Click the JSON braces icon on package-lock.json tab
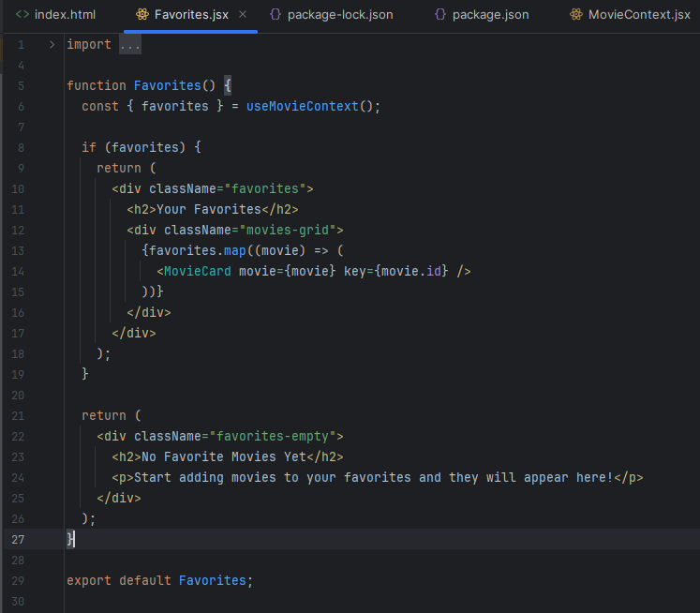Viewport: 700px width, 613px height. tap(276, 15)
